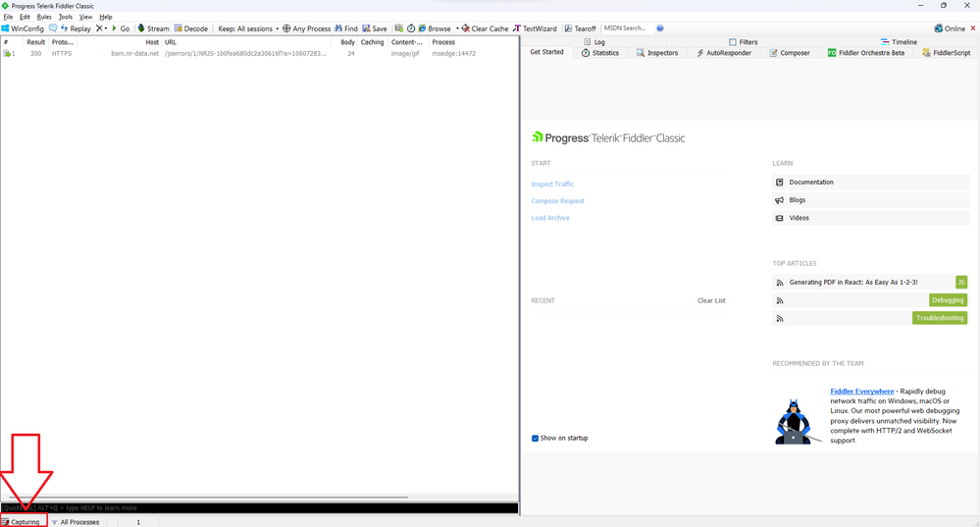980x527 pixels.
Task: Click the timer clock icon
Action: [x=411, y=28]
